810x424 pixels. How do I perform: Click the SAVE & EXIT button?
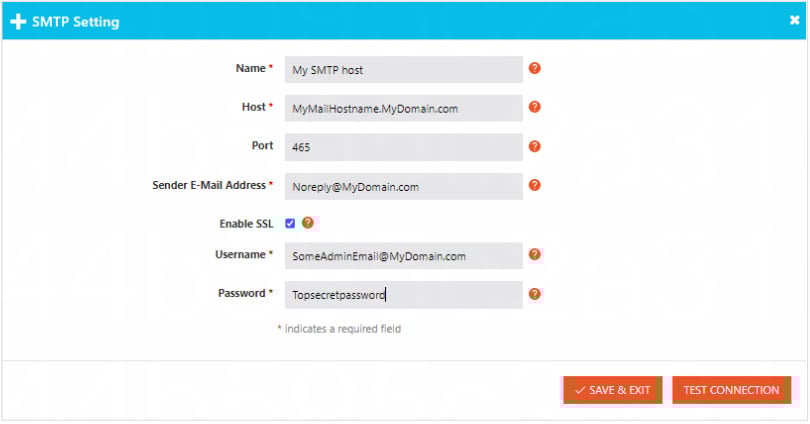point(613,390)
